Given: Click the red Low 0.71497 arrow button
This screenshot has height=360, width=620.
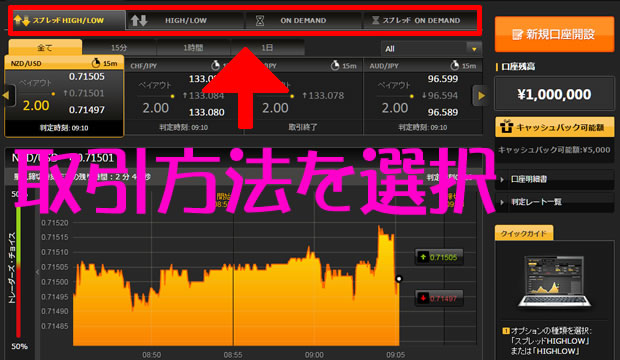Looking at the screenshot, I should pos(439,298).
